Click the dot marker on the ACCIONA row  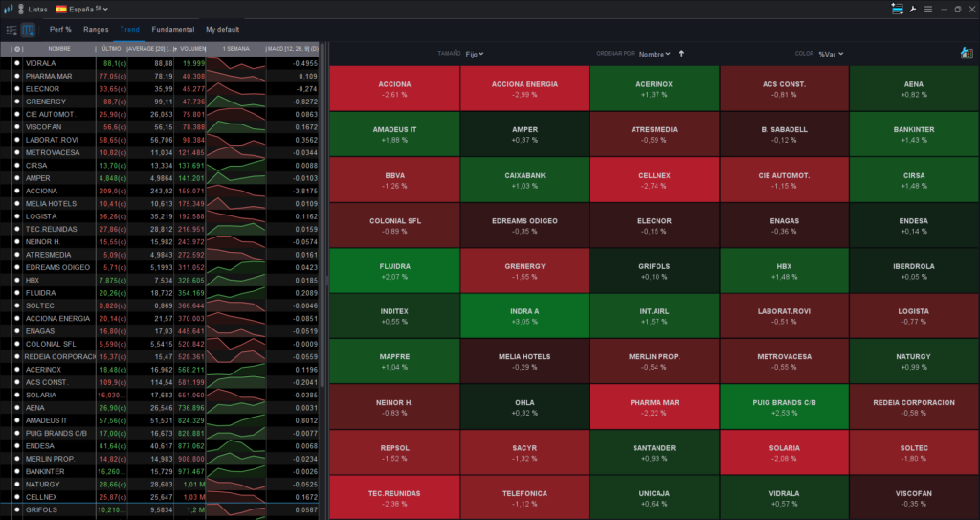[17, 191]
